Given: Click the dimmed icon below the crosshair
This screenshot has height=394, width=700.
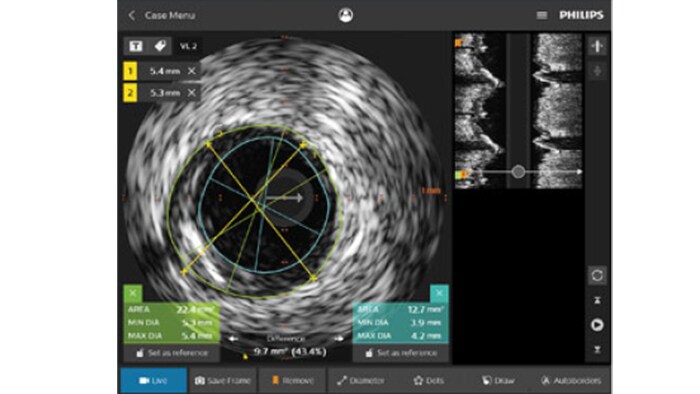Looking at the screenshot, I should tap(597, 71).
